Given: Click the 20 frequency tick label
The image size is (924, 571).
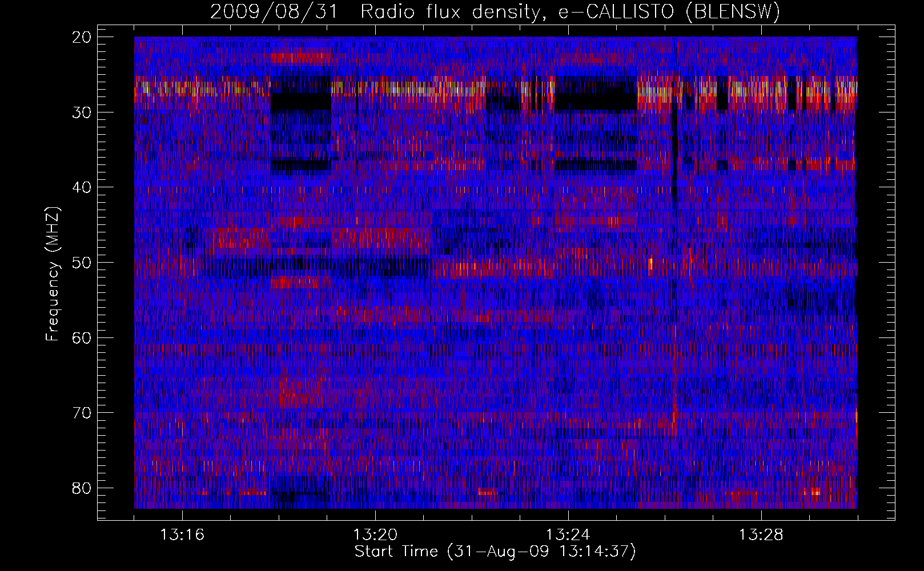Looking at the screenshot, I should click(82, 37).
